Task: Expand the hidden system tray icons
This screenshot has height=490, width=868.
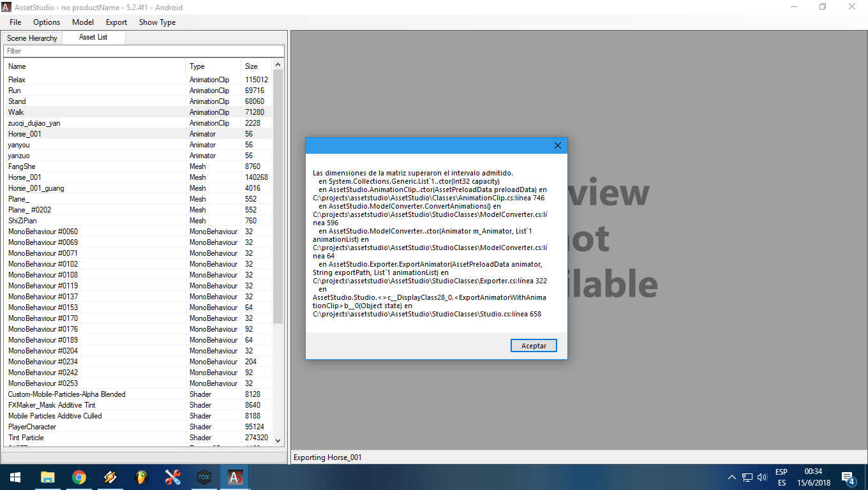Action: click(732, 477)
